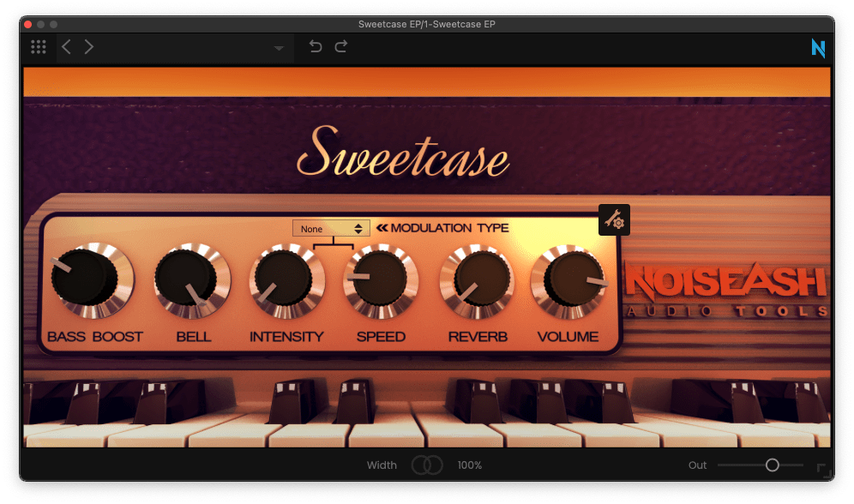854x504 pixels.
Task: Click the Noiseash Audio Tools logo
Action: tap(726, 290)
